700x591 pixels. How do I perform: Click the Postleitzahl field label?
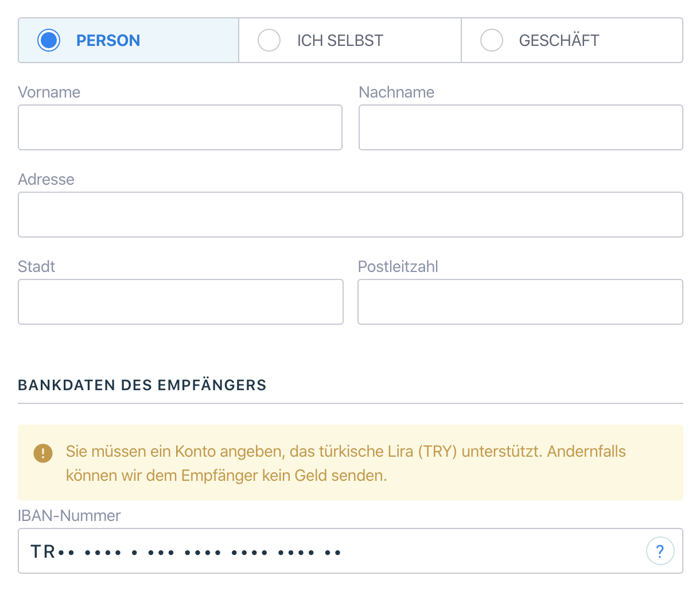(398, 267)
